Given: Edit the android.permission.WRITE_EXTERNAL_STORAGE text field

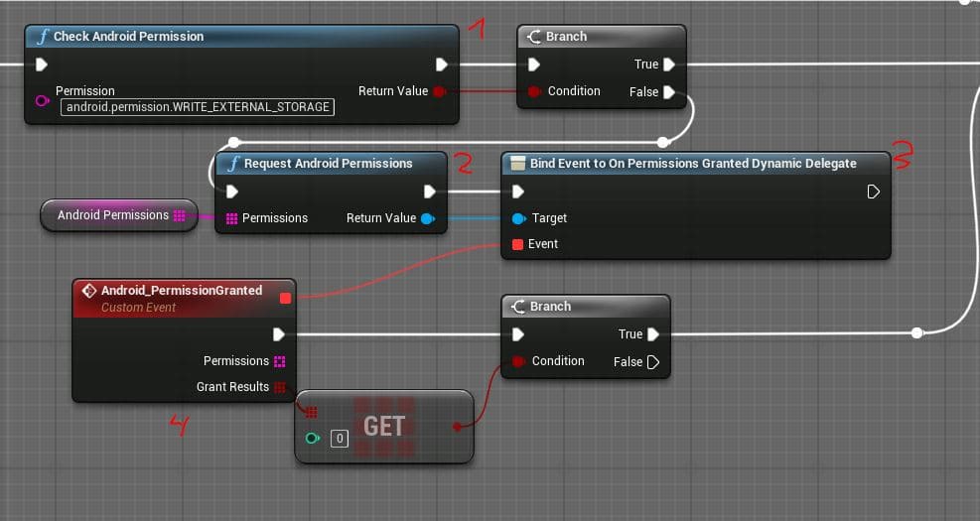Looking at the screenshot, I should coord(198,107).
